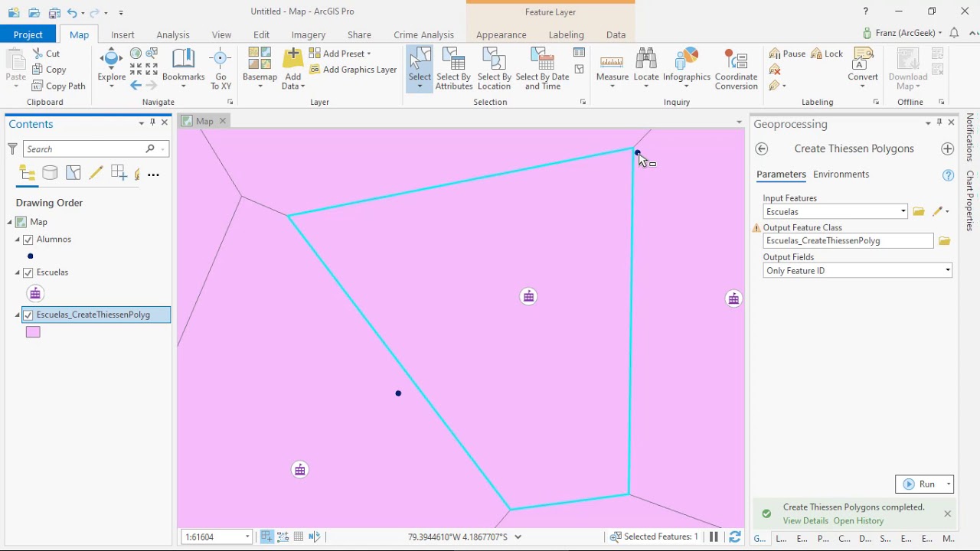This screenshot has height=551, width=980.
Task: Open the Analysis ribbon tab
Action: (x=173, y=35)
